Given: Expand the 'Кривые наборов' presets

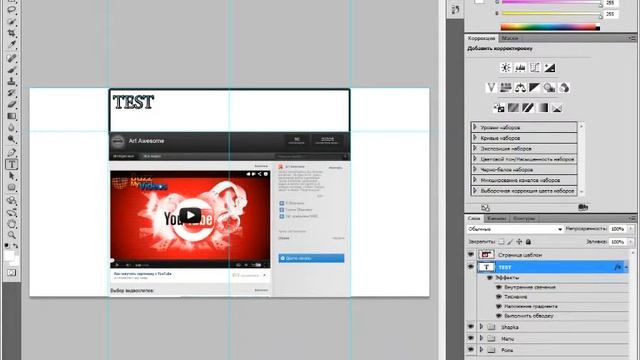Looking at the screenshot, I should point(475,138).
